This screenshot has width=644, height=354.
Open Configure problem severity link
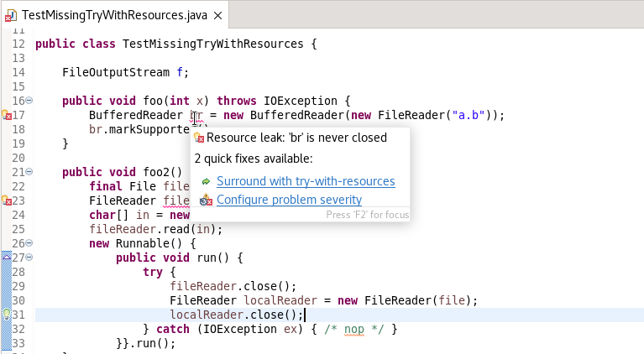(x=289, y=200)
